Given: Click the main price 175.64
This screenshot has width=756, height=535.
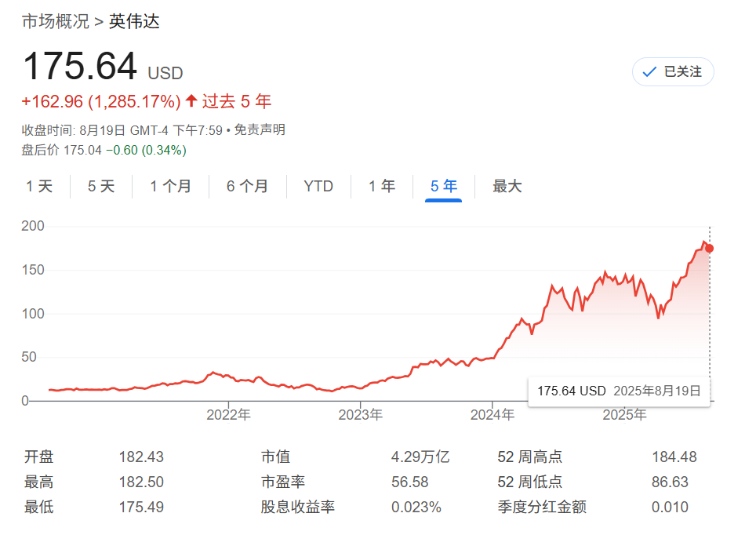Looking at the screenshot, I should (x=80, y=66).
